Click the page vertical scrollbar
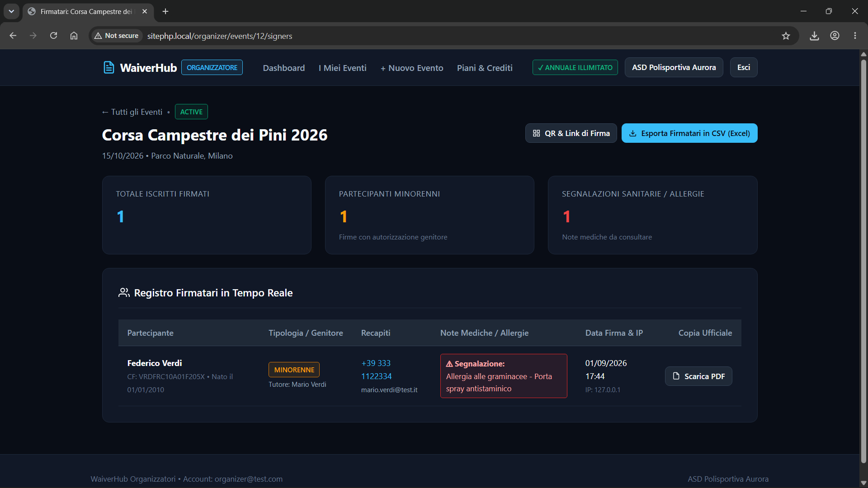 (863, 262)
